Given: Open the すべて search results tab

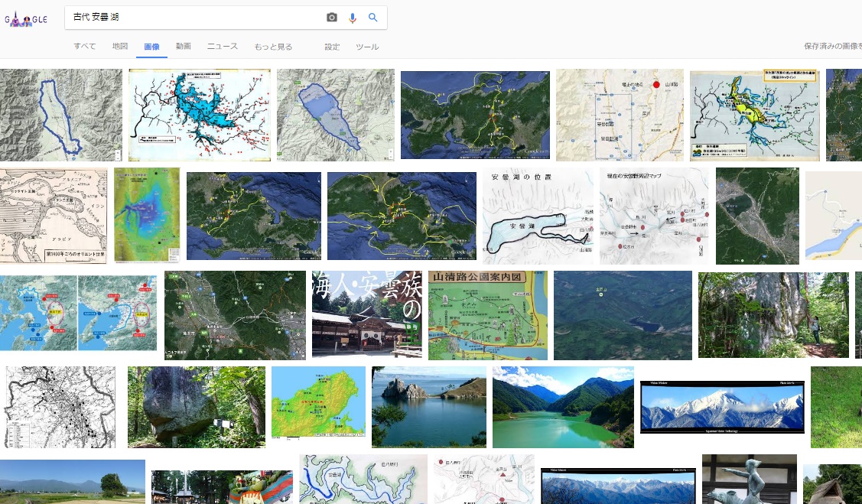Looking at the screenshot, I should (84, 46).
